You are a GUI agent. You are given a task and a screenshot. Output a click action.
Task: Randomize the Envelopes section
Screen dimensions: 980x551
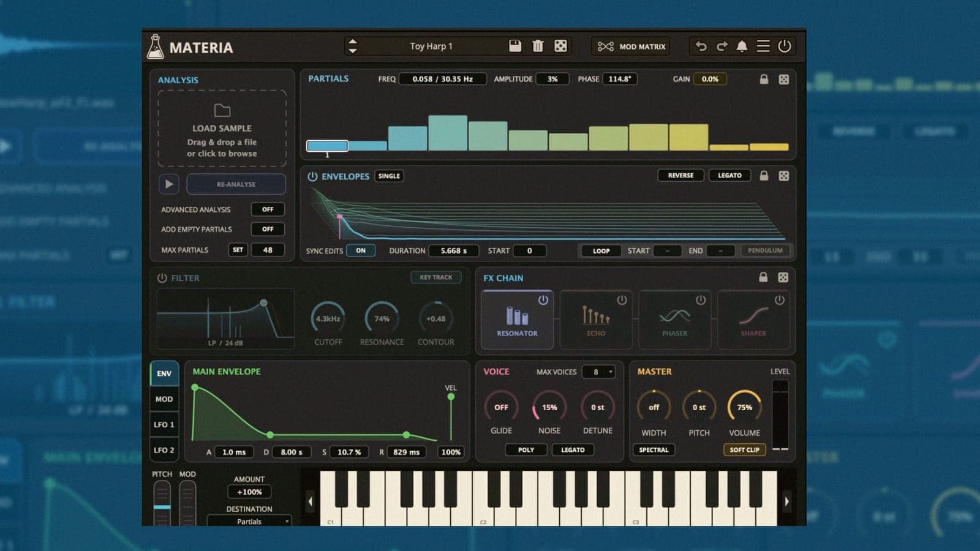(784, 176)
